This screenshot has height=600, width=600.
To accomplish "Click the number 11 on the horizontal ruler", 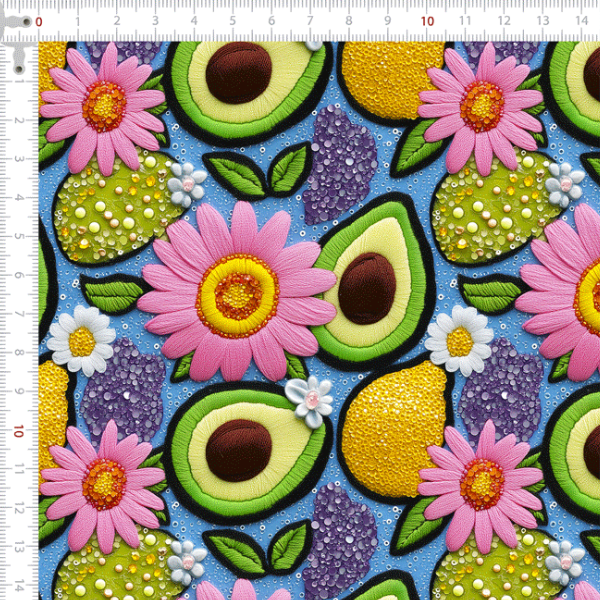I will click(x=465, y=21).
